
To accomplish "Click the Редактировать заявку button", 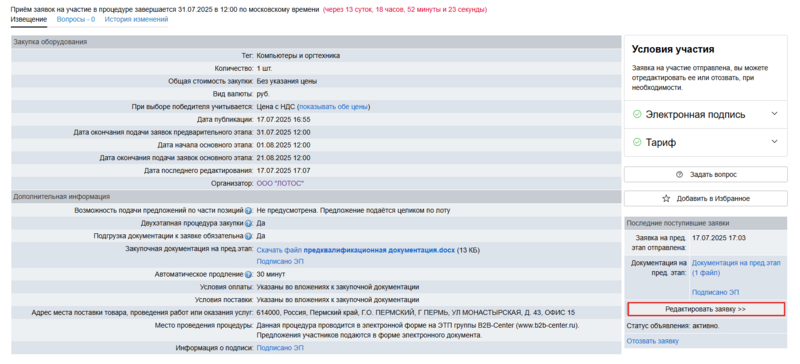I will point(706,309).
